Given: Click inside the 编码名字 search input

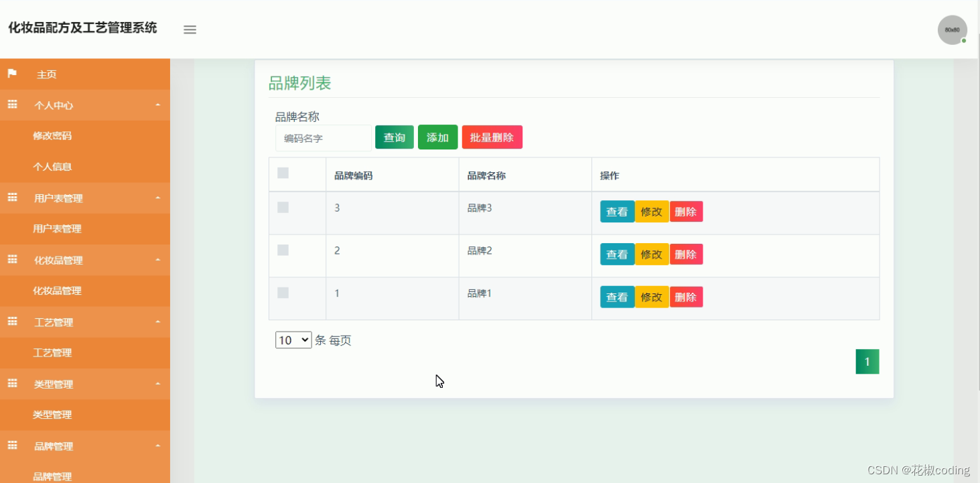Looking at the screenshot, I should 323,138.
